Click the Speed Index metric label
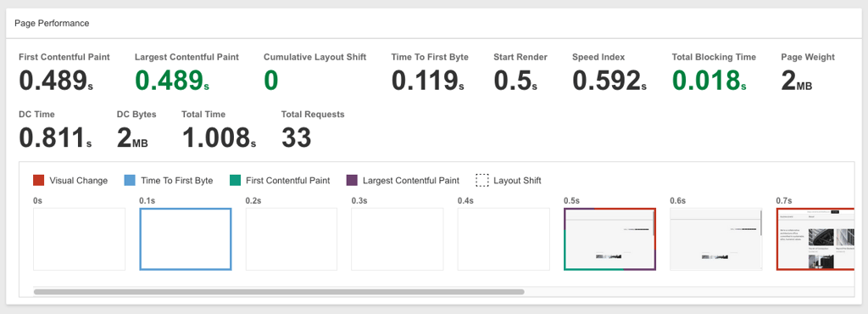868x314 pixels. 598,57
